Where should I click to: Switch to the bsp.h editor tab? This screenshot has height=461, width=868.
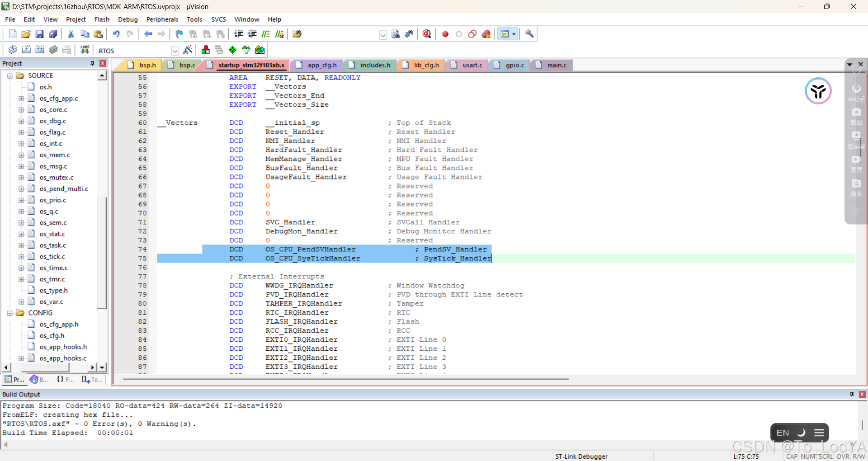tap(142, 65)
